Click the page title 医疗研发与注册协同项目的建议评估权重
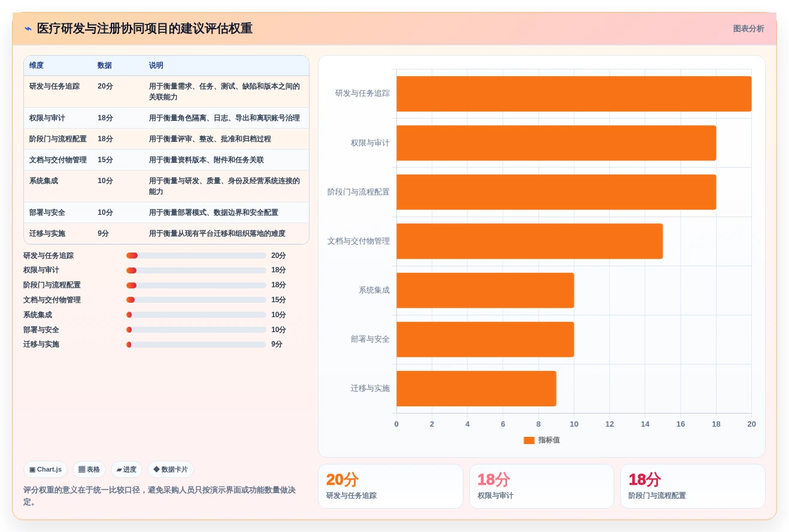This screenshot has width=789, height=532. (x=145, y=29)
